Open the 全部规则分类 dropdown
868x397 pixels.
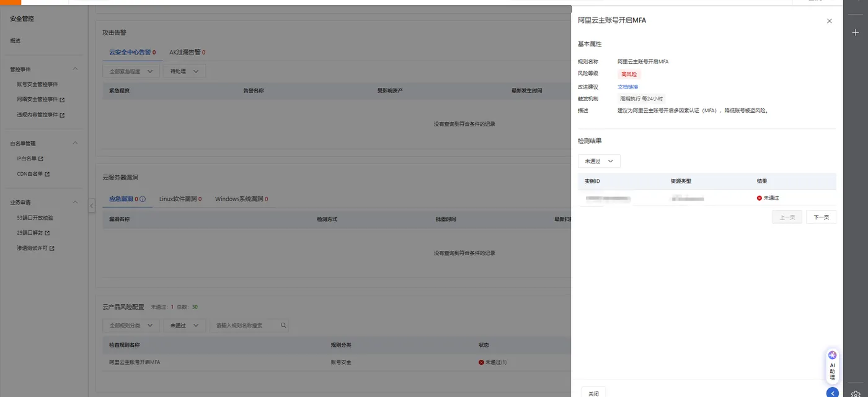click(x=131, y=325)
